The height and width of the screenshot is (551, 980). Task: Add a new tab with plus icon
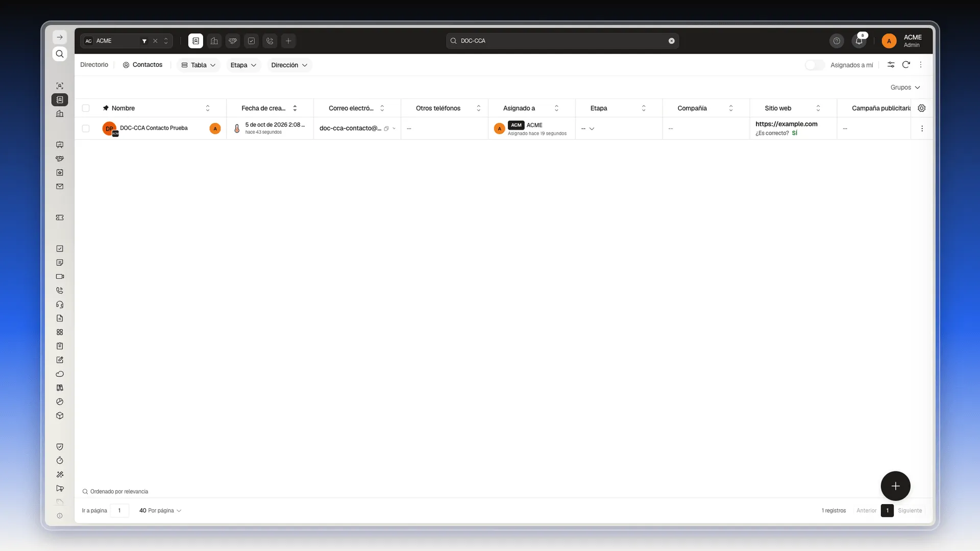pyautogui.click(x=288, y=41)
